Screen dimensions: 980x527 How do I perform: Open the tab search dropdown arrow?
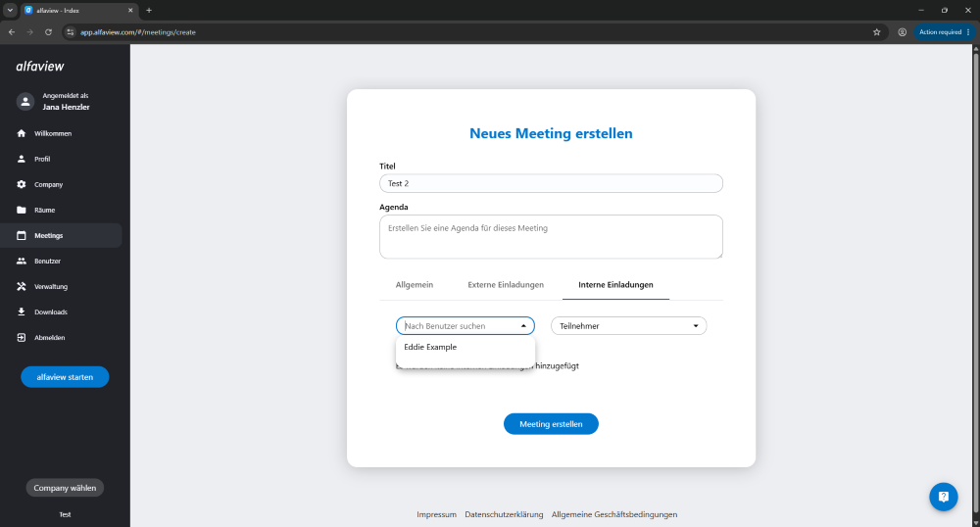click(10, 10)
